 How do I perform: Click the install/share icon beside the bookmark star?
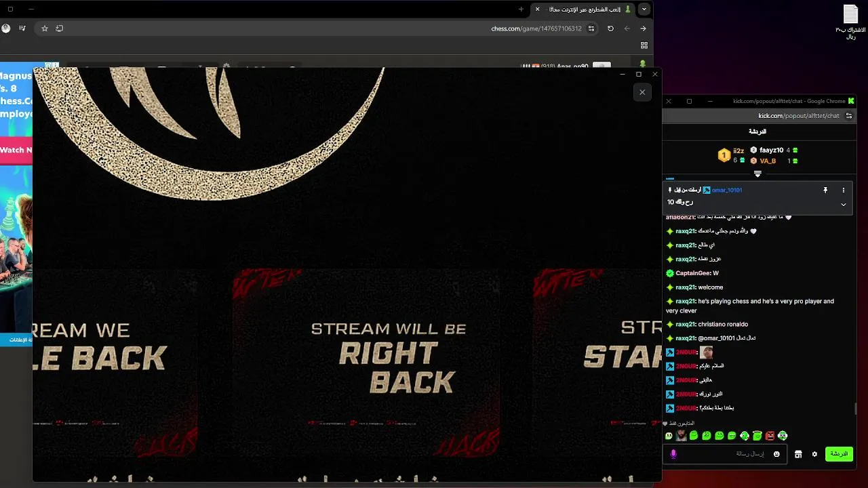coord(59,28)
